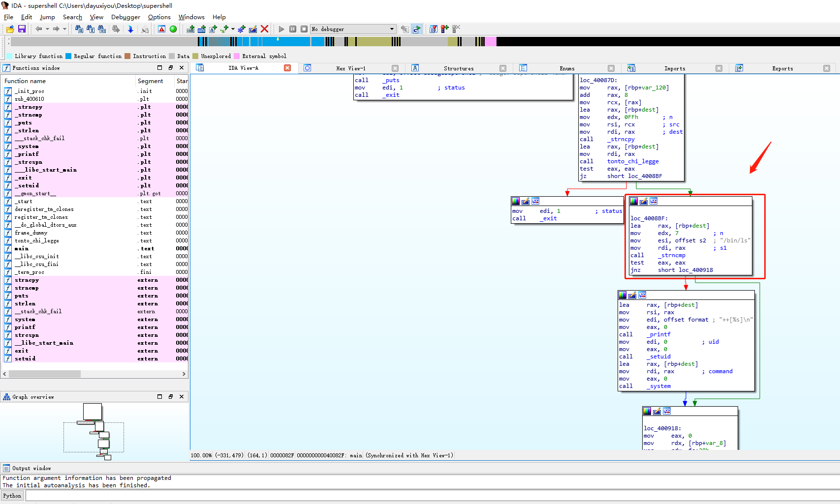
Task: Click tonto_chi_legge call in disassembly
Action: [x=632, y=161]
